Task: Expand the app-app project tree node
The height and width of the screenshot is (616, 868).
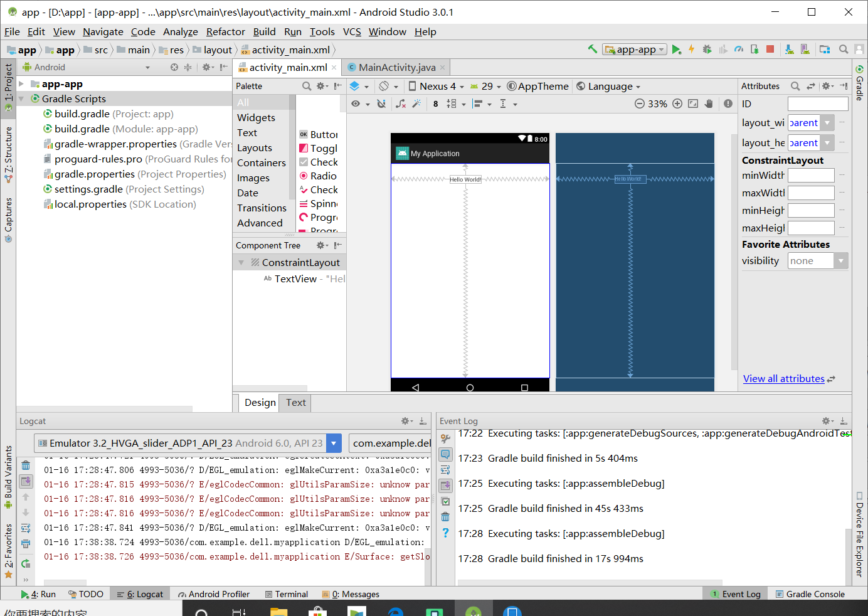Action: pyautogui.click(x=21, y=83)
